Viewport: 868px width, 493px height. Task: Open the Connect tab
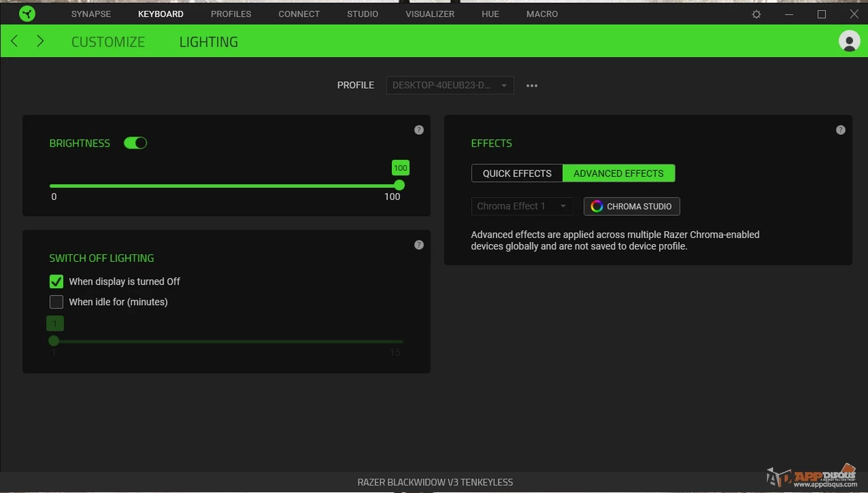coord(299,14)
